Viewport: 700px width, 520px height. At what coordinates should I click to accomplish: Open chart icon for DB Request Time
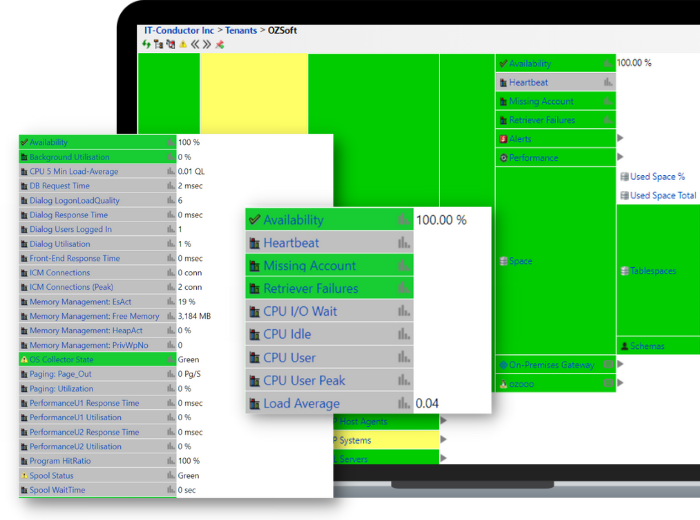(171, 185)
